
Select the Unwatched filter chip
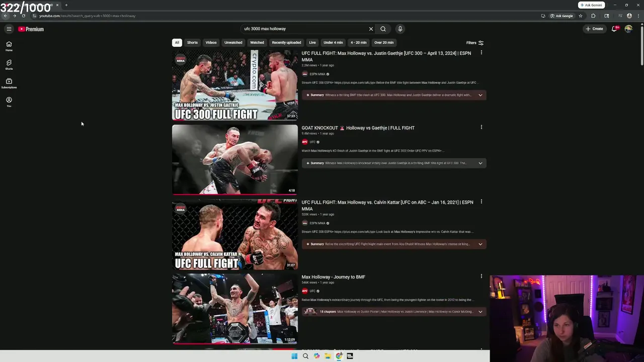pos(233,43)
